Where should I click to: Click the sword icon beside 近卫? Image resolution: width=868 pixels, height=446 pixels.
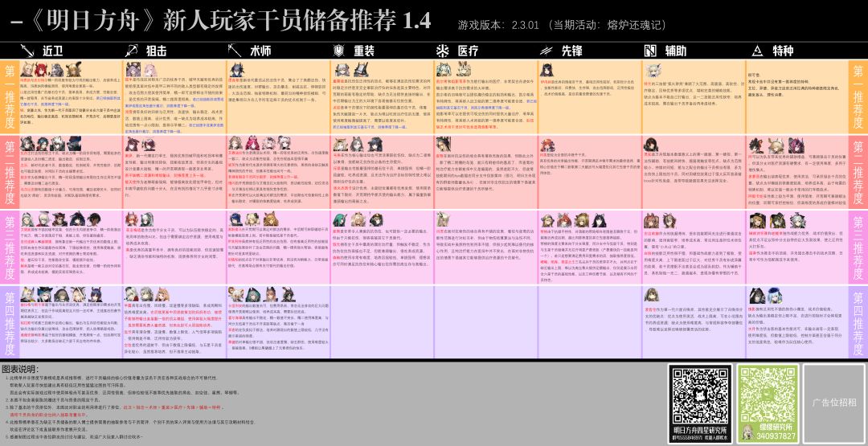pos(27,51)
